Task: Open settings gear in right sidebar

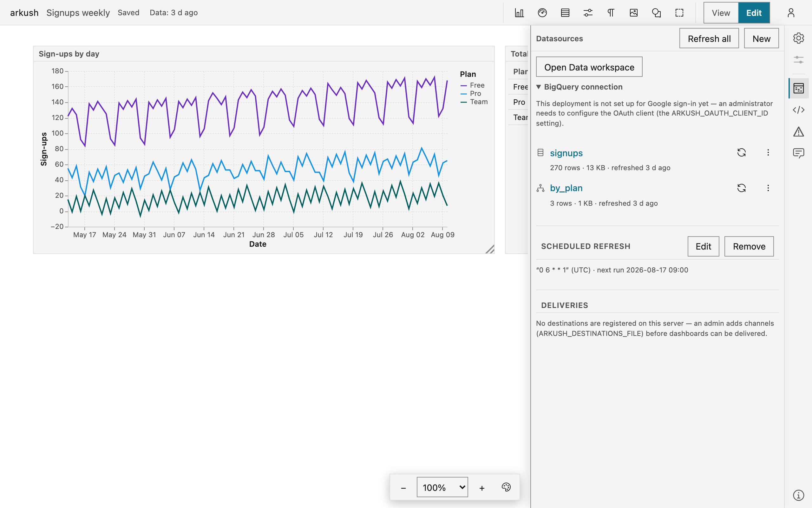Action: coord(799,38)
